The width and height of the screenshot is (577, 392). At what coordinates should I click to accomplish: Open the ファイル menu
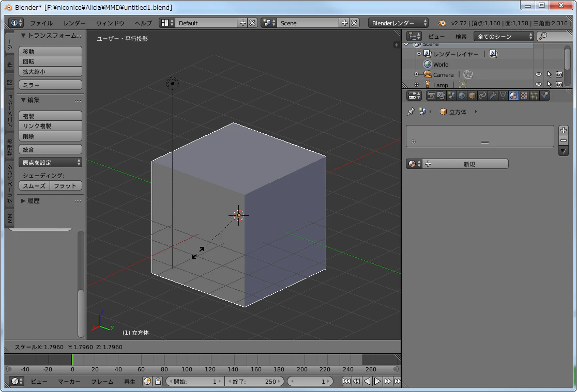(x=41, y=23)
